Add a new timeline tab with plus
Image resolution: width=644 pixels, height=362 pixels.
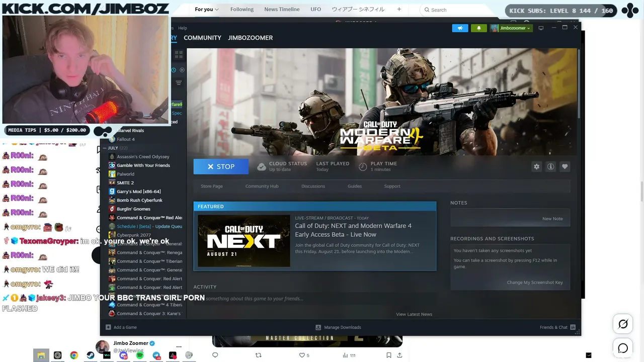[x=399, y=10]
